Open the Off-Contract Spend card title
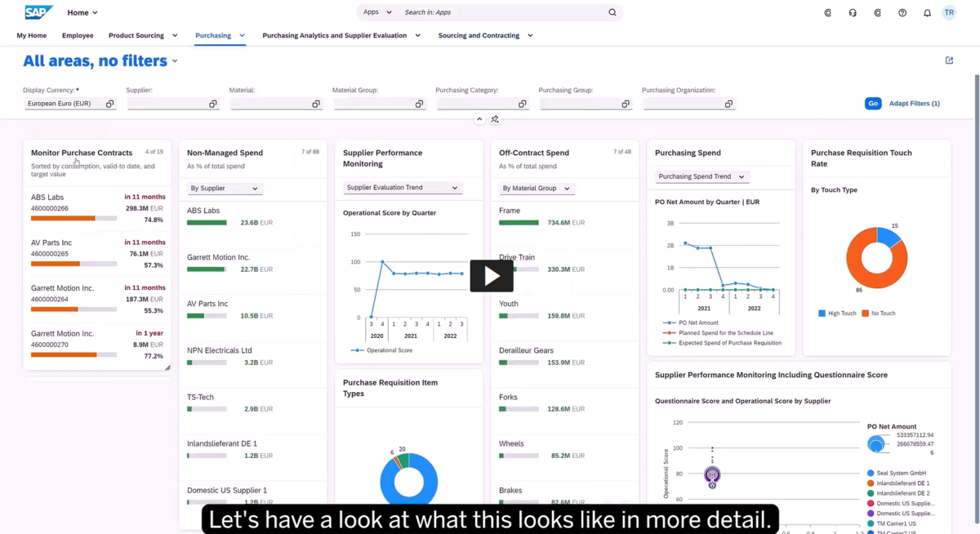The width and height of the screenshot is (980, 534). pyautogui.click(x=534, y=153)
